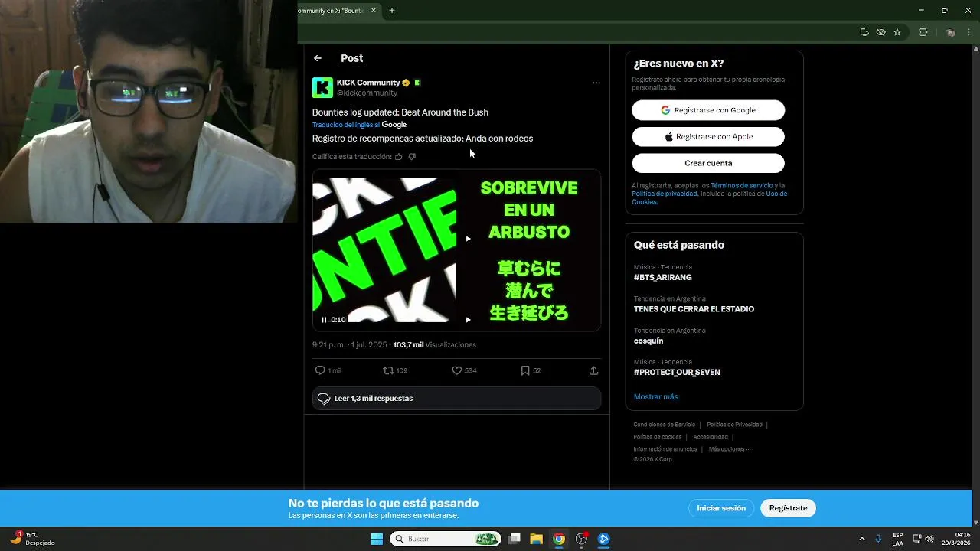Image resolution: width=980 pixels, height=551 pixels.
Task: Open Política de privacidad link
Action: 665,194
